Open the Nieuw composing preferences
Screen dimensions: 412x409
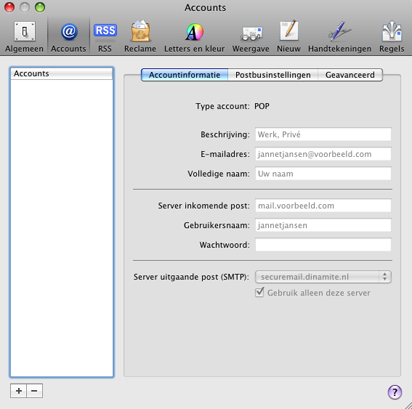289,37
